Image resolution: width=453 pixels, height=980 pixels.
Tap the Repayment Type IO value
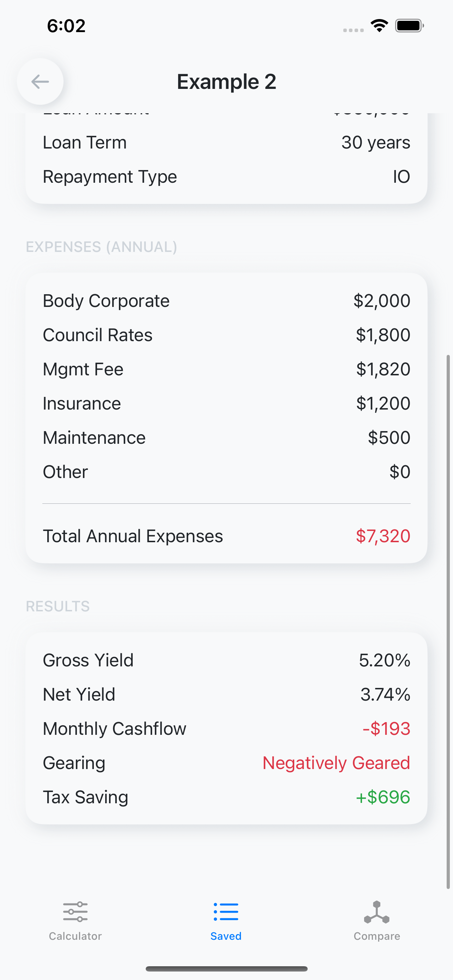(x=401, y=177)
